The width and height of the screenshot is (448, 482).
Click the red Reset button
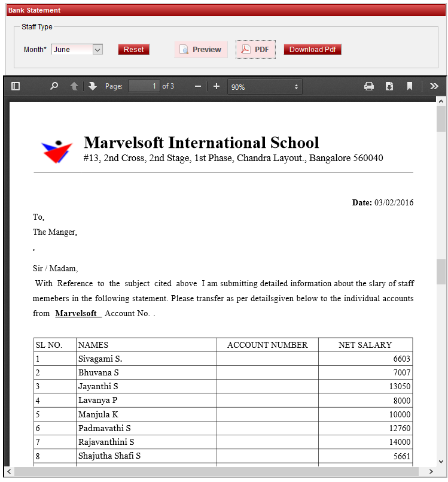(x=133, y=50)
